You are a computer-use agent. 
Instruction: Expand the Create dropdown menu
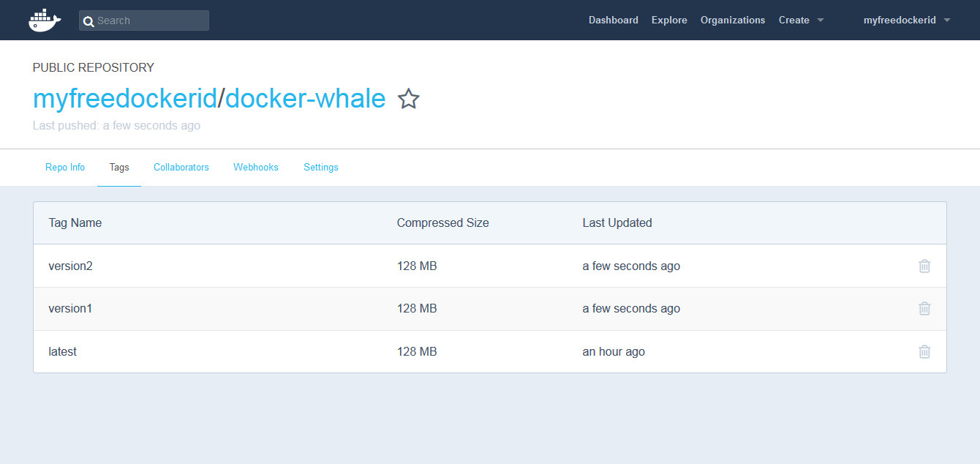801,20
